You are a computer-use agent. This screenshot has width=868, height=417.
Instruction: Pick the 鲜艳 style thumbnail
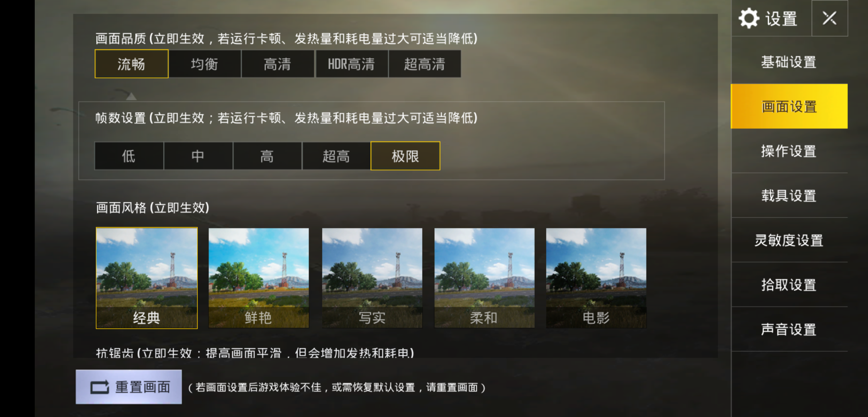point(259,278)
